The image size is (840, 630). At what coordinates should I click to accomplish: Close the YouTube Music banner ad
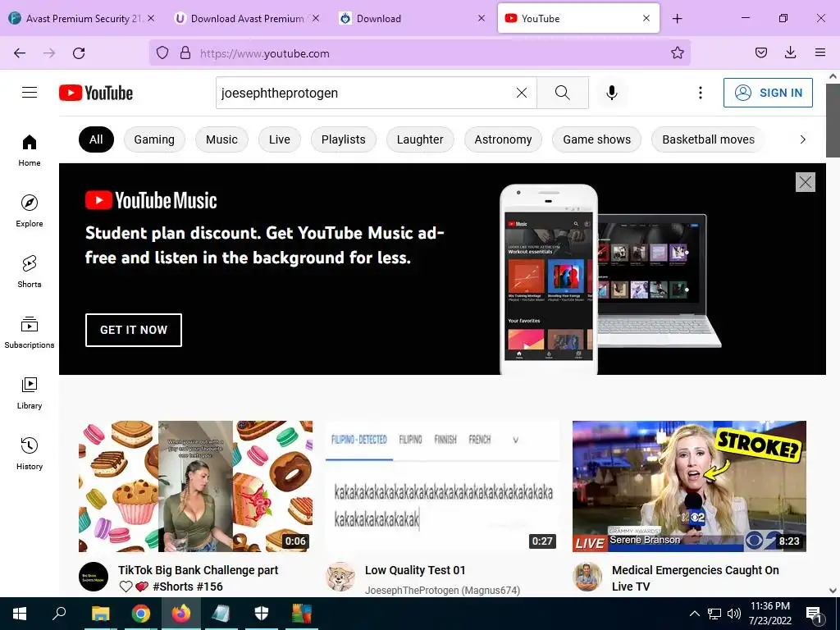pos(806,182)
